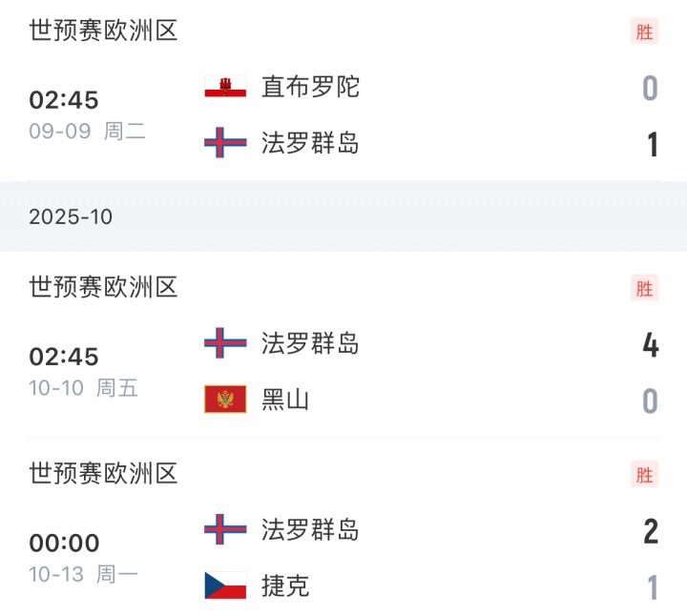
Task: Click Faroe Islands flag in the Czech match
Action: [226, 529]
